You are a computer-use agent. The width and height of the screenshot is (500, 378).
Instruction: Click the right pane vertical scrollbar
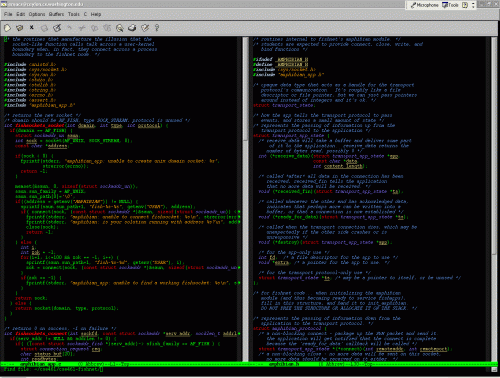(x=494, y=199)
